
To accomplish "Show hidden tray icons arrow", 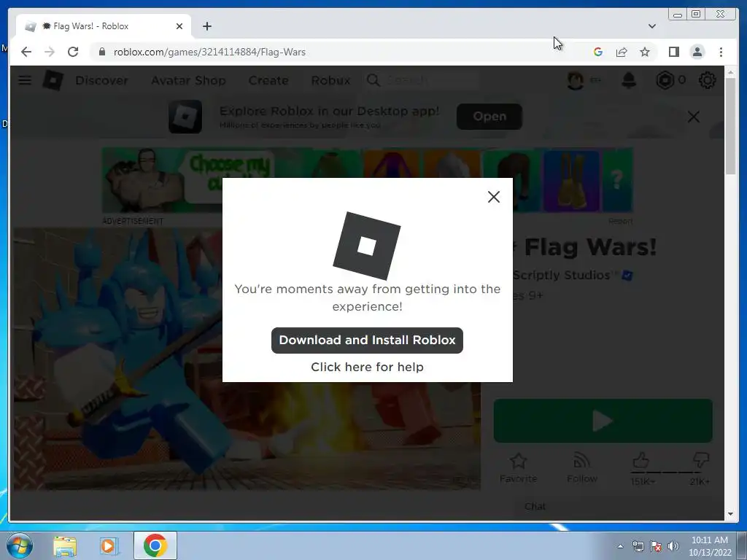I will point(620,546).
